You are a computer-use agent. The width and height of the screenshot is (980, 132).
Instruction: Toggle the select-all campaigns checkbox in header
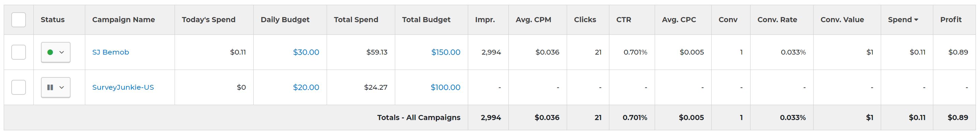pos(19,20)
